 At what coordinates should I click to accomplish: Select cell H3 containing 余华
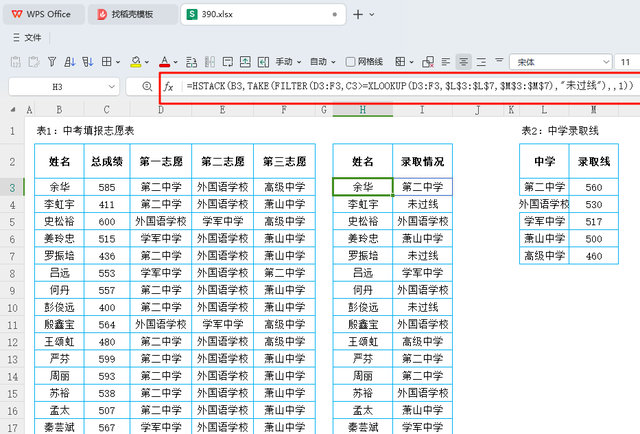(363, 187)
